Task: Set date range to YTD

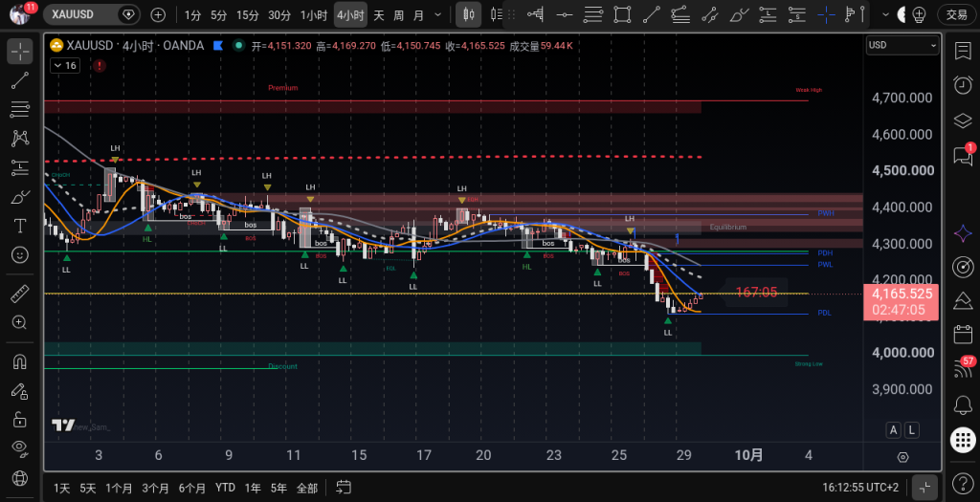Action: [225, 488]
